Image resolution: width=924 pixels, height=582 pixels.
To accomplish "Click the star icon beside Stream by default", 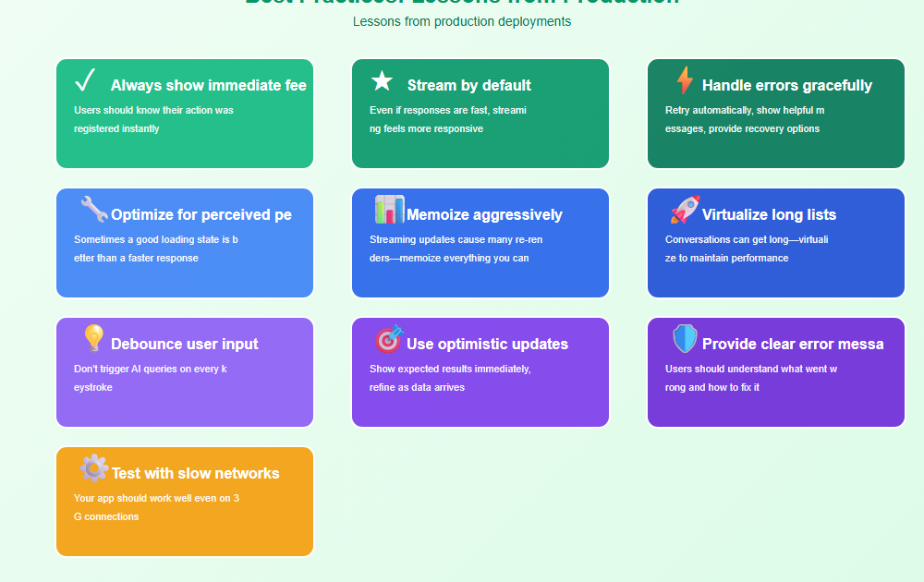I will 382,81.
